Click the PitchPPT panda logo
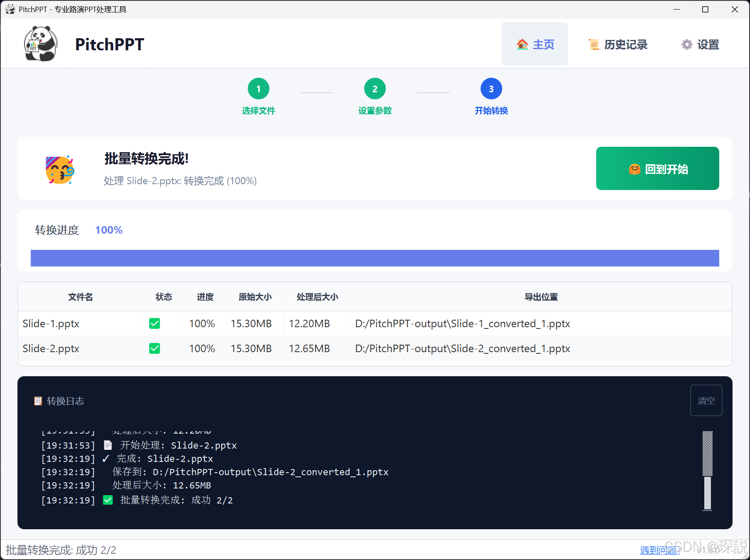750x560 pixels. coord(40,44)
